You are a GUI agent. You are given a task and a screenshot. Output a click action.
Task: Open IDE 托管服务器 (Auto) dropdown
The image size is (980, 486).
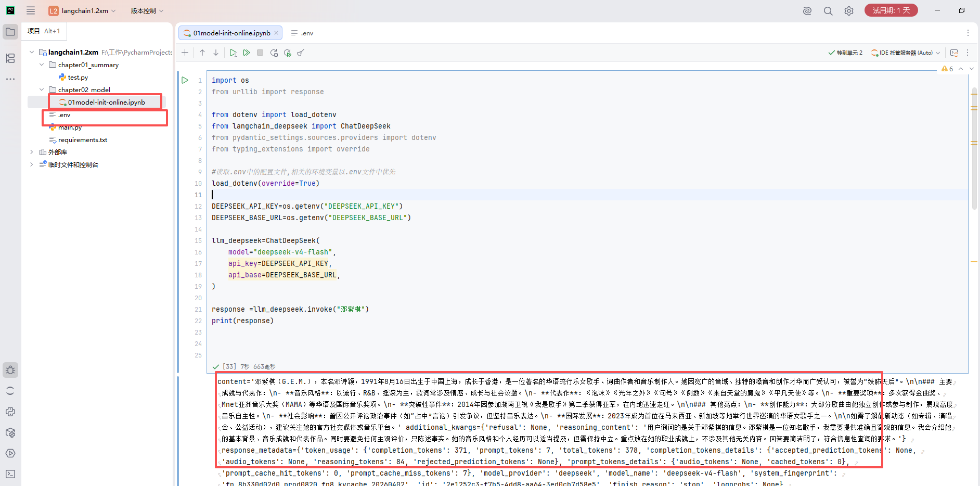click(x=906, y=53)
